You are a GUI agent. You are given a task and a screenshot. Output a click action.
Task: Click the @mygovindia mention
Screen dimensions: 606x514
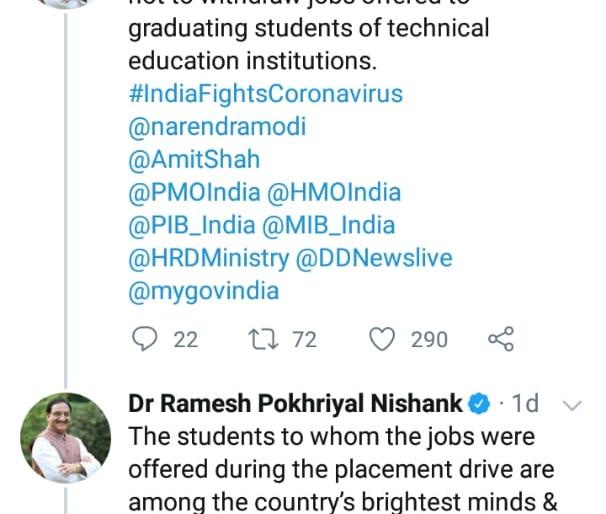click(x=203, y=291)
